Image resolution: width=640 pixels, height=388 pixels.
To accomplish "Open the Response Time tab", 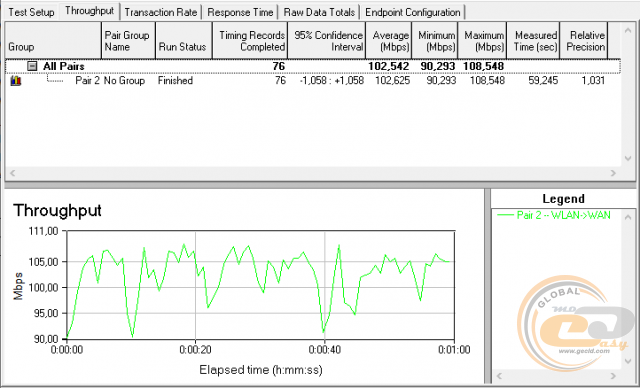I will pos(240,12).
